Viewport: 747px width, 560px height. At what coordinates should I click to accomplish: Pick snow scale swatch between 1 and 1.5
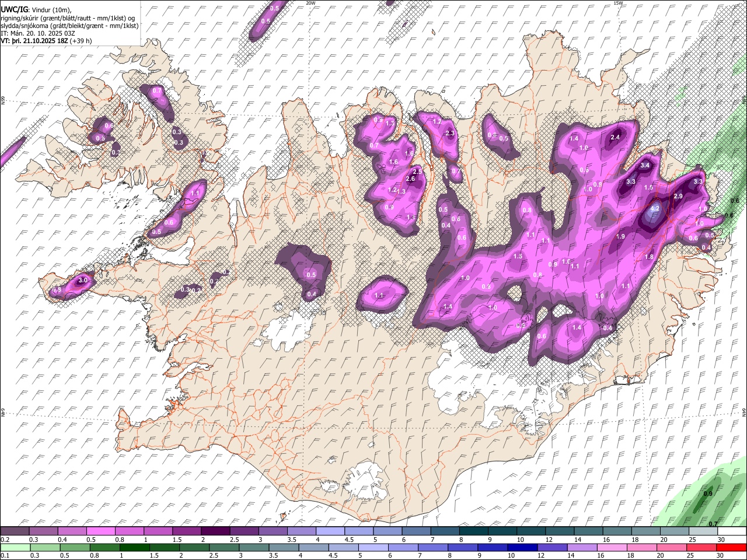[x=159, y=531]
